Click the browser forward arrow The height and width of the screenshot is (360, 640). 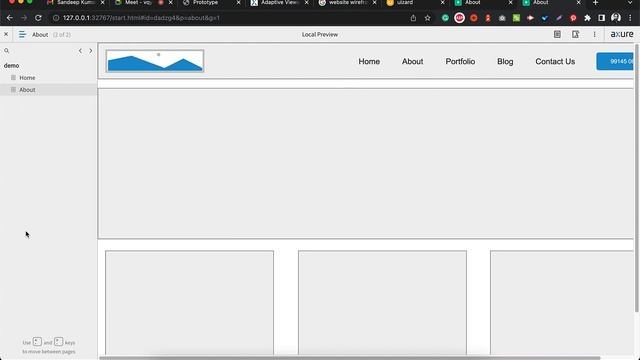tap(24, 18)
